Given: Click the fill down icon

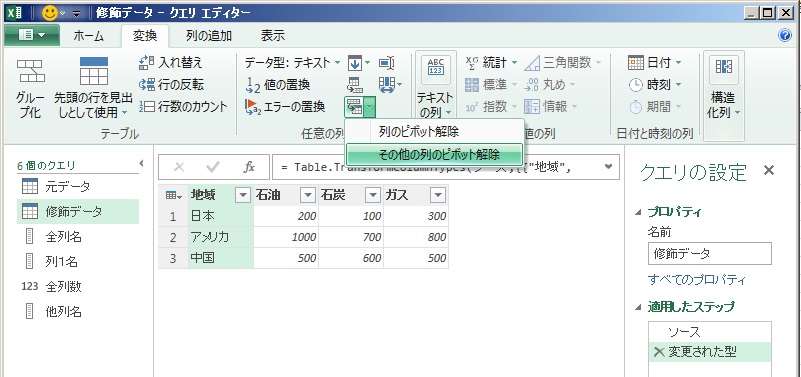Looking at the screenshot, I should (355, 63).
